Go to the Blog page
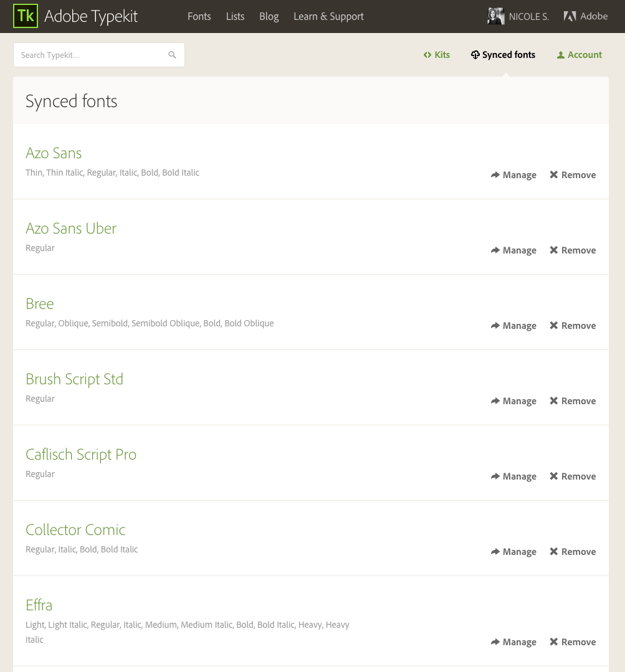625x672 pixels. [x=269, y=16]
